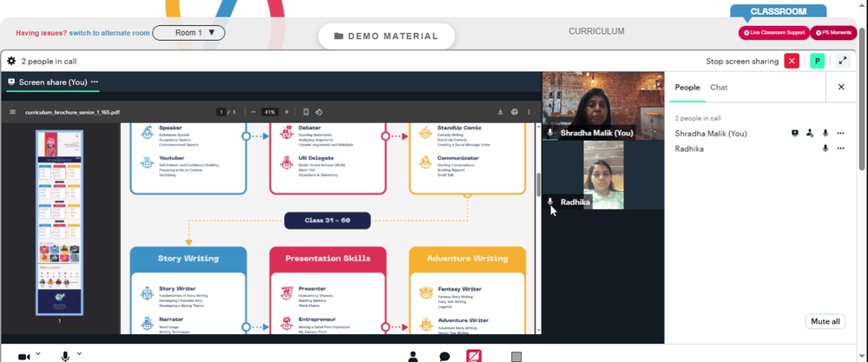Click PDF fit to page icon
Viewport: 868px width, 362px height.
coord(306,112)
